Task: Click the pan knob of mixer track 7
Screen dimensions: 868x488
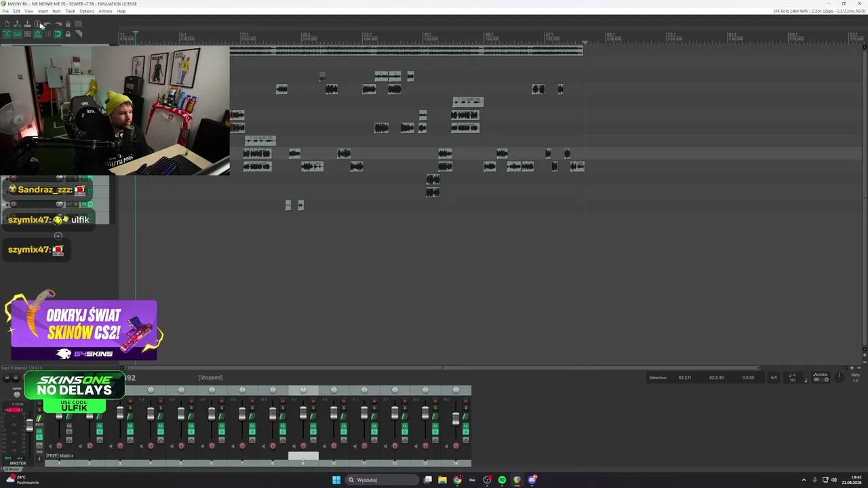Action: 242,390
